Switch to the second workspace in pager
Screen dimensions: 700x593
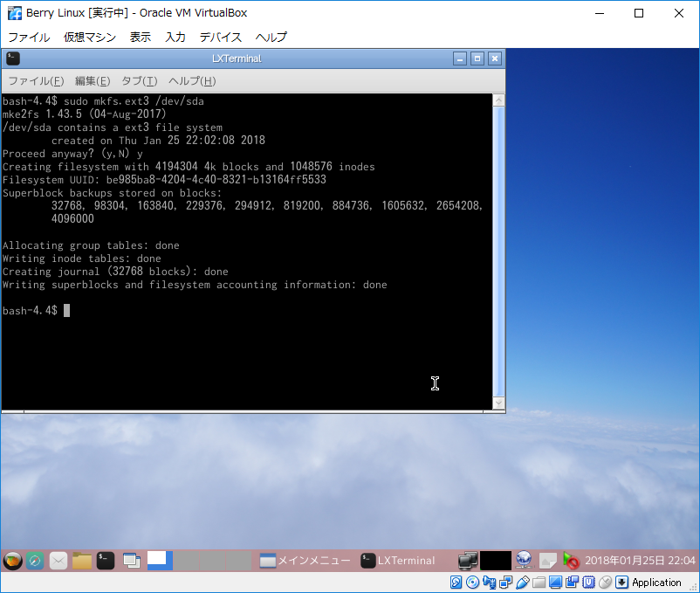(186, 561)
